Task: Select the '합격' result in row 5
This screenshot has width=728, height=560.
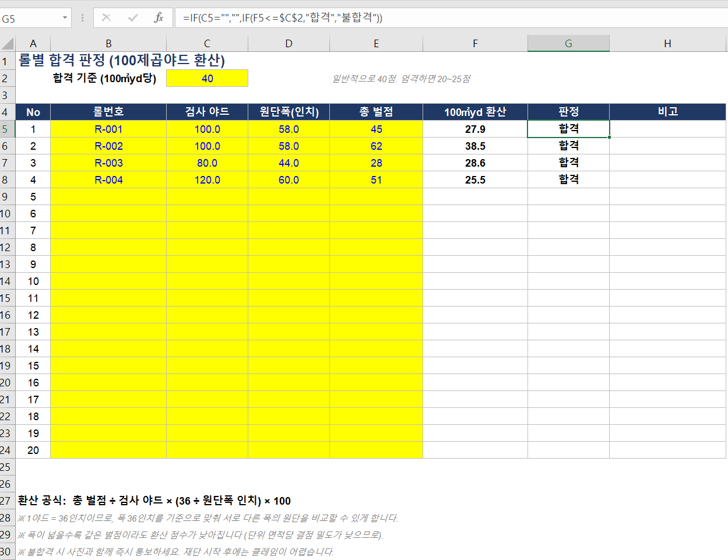Action: click(x=568, y=129)
